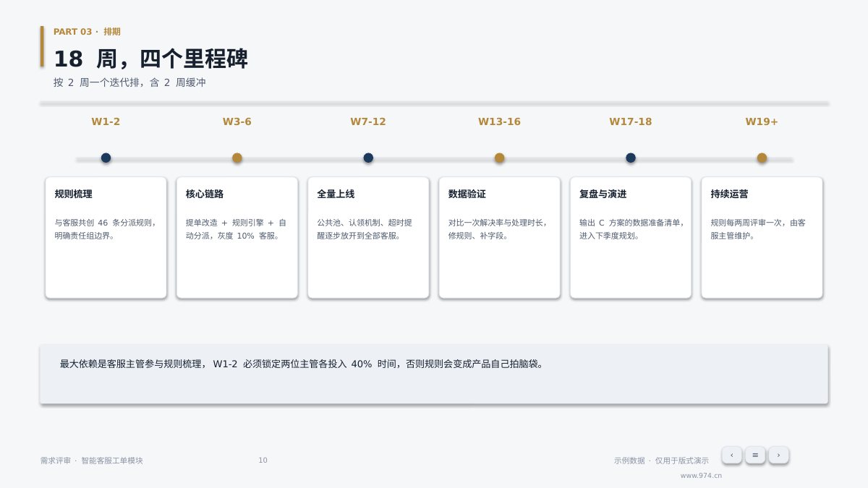The width and height of the screenshot is (868, 488).
Task: Select the W17-18 timeline dot
Action: pyautogui.click(x=631, y=158)
